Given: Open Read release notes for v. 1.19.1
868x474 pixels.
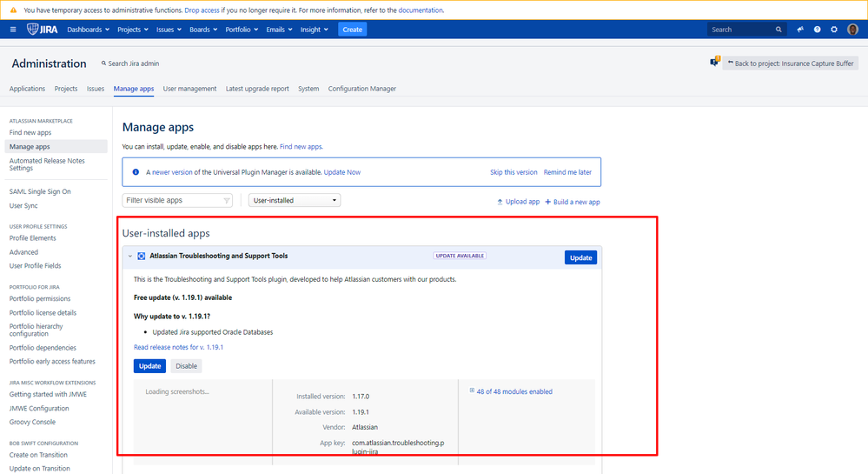Looking at the screenshot, I should click(178, 347).
